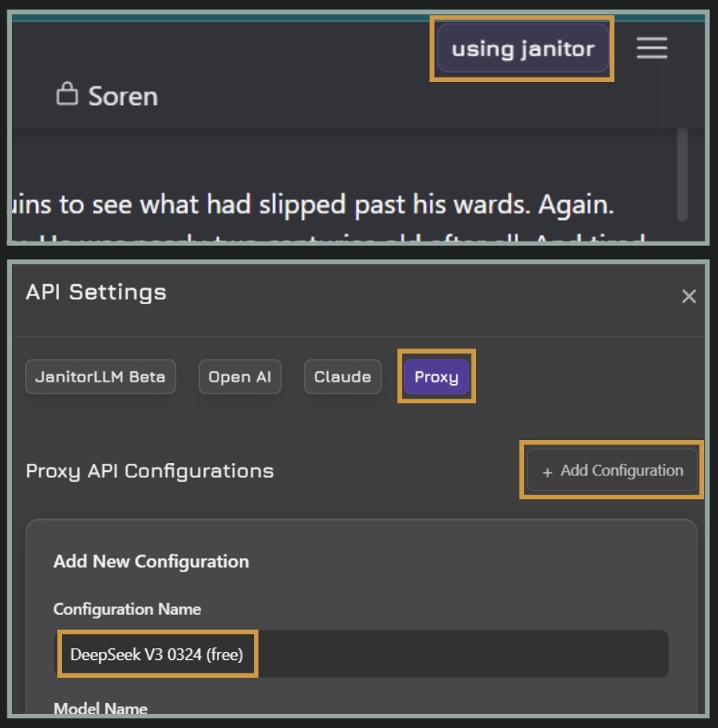Click the Add New Configuration heading
The image size is (718, 728).
(x=151, y=561)
